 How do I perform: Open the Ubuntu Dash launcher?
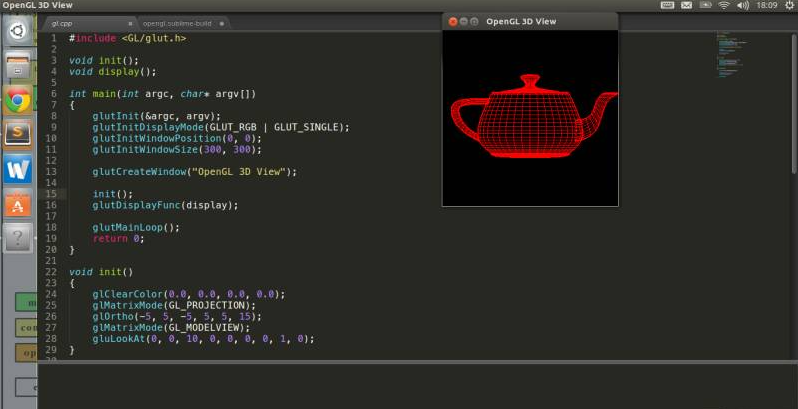coord(18,31)
